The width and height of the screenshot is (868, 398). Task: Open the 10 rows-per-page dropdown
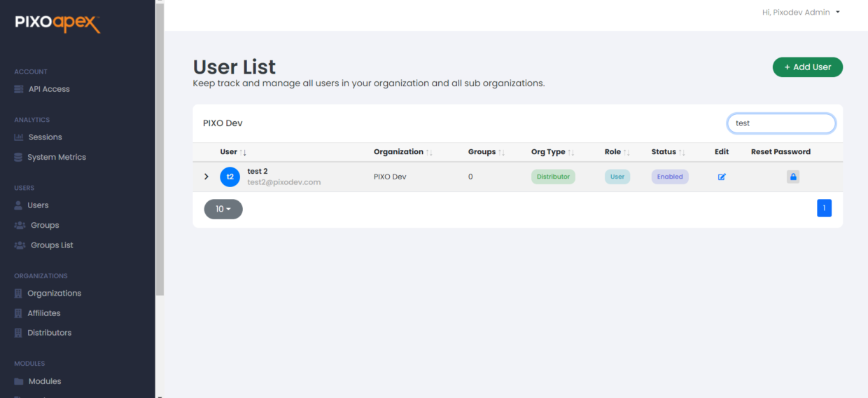point(223,209)
